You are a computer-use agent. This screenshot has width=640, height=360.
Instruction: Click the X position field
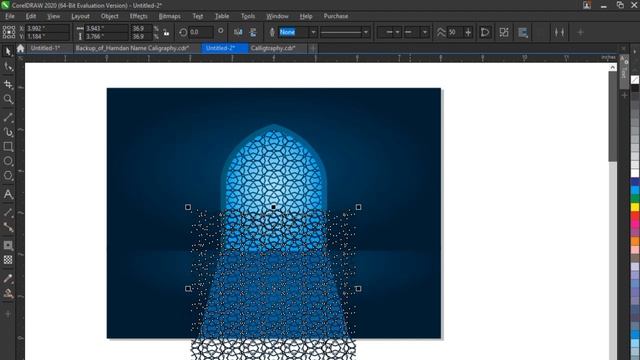click(x=47, y=29)
